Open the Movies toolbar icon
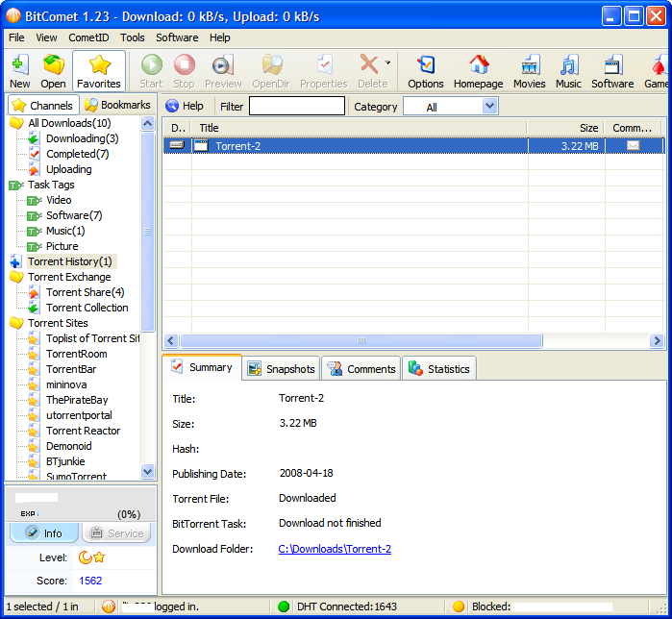Screen dimensions: 672x619 coord(530,71)
